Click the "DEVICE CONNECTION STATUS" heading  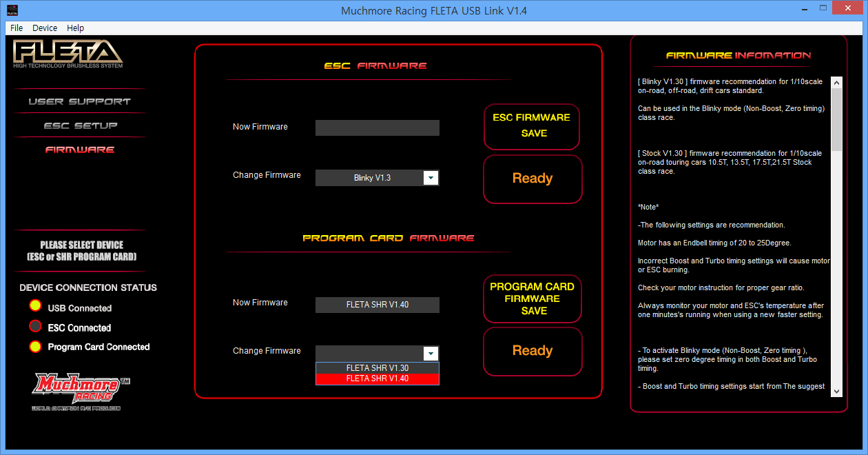(x=88, y=287)
